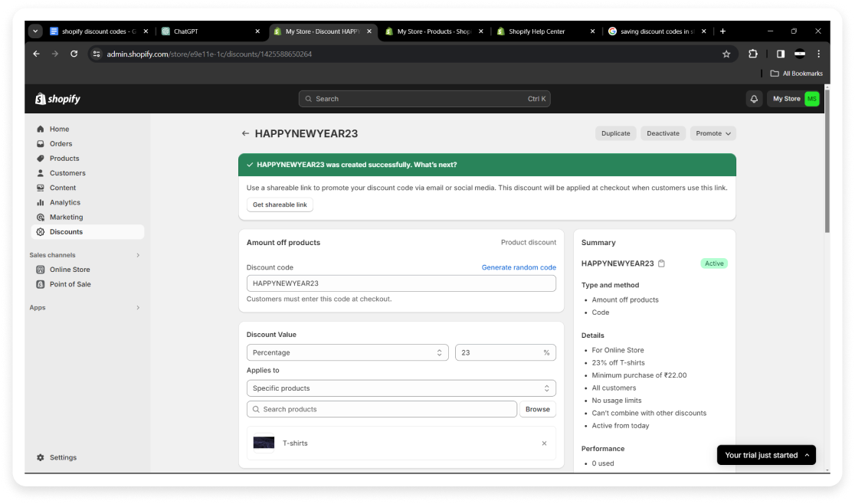Open My Store account menu
The height and width of the screenshot is (504, 855).
(x=794, y=99)
